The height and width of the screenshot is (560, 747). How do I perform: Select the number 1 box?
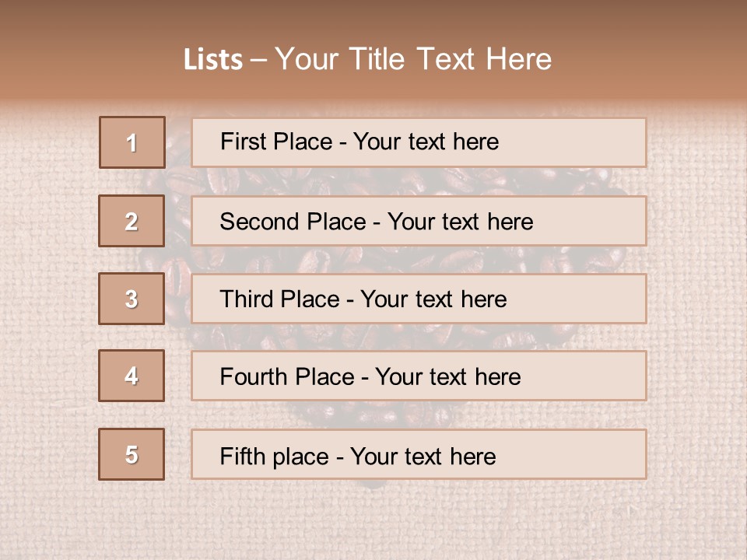[x=132, y=142]
